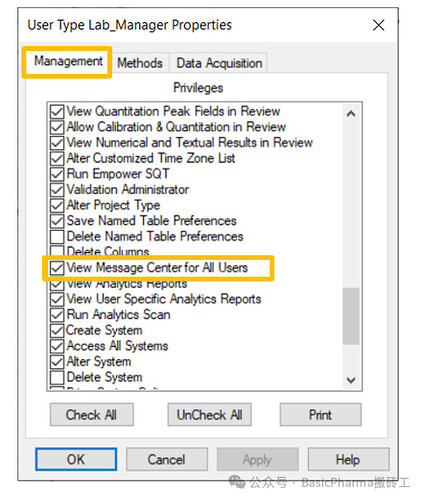Select the Management tab
This screenshot has width=424, height=500.
(x=68, y=62)
